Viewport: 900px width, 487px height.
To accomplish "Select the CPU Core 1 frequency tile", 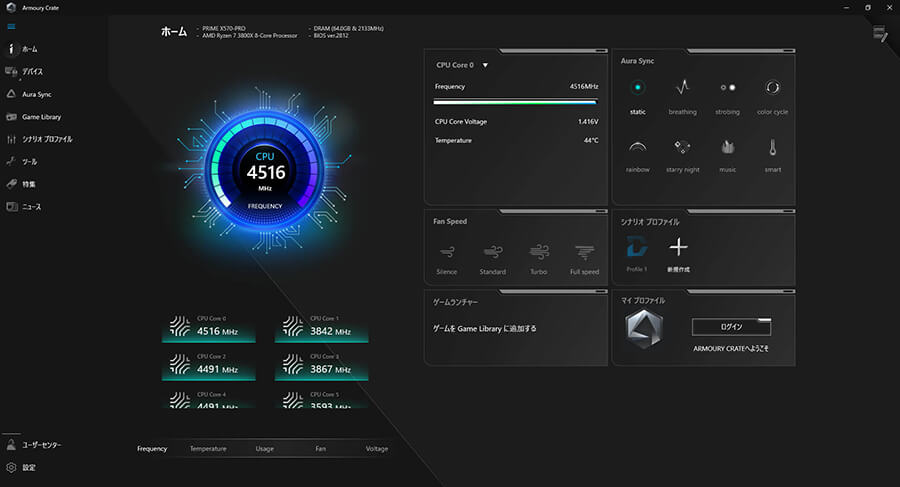I will 322,327.
